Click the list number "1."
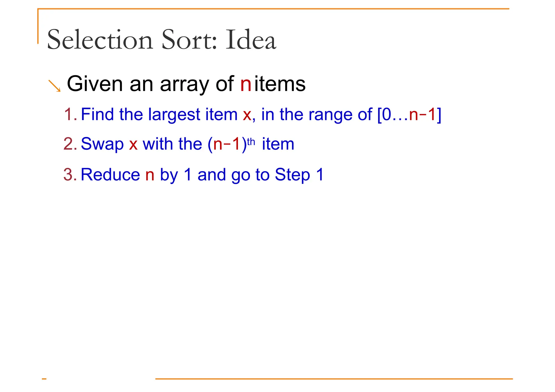This screenshot has height=392, width=555. tap(70, 114)
